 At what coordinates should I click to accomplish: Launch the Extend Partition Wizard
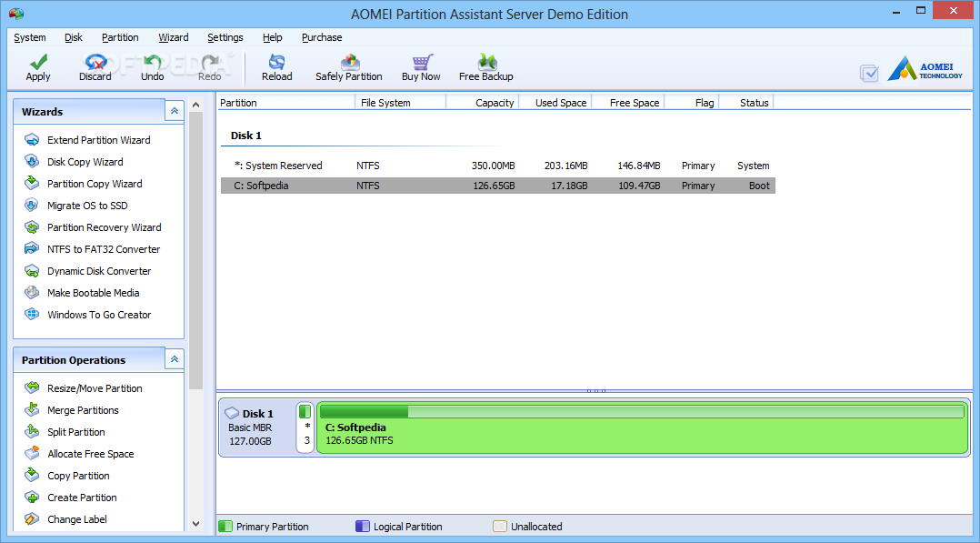point(99,140)
